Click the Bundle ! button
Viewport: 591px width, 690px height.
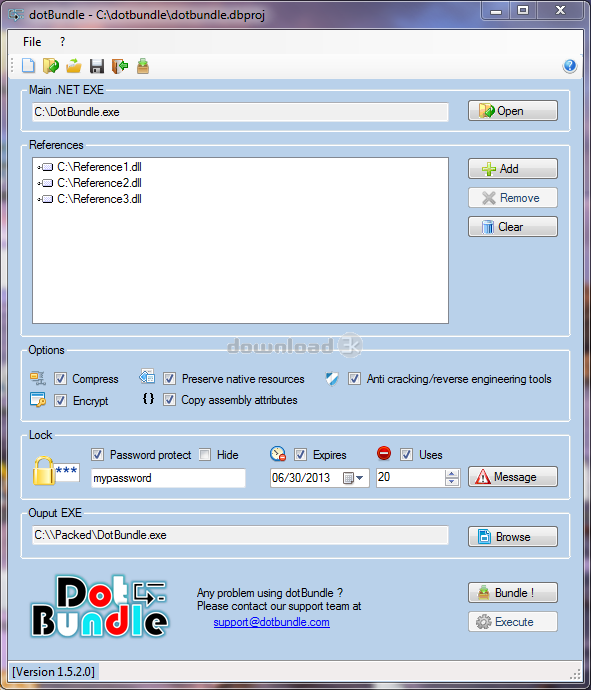[x=513, y=593]
